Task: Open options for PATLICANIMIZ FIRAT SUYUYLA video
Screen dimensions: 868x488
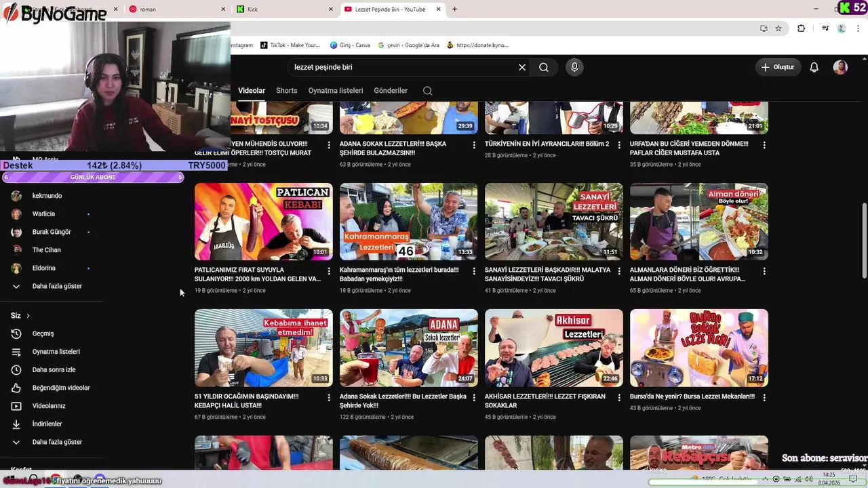Action: [x=329, y=271]
